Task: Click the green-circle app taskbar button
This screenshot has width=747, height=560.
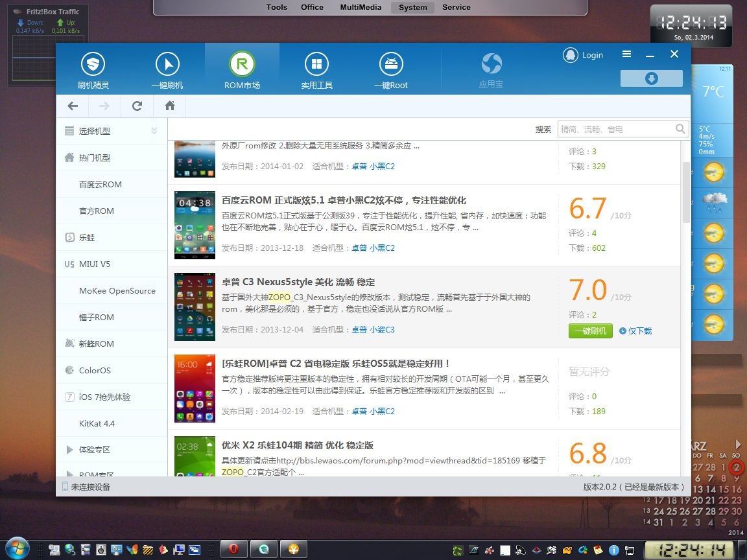Action: pyautogui.click(x=263, y=549)
